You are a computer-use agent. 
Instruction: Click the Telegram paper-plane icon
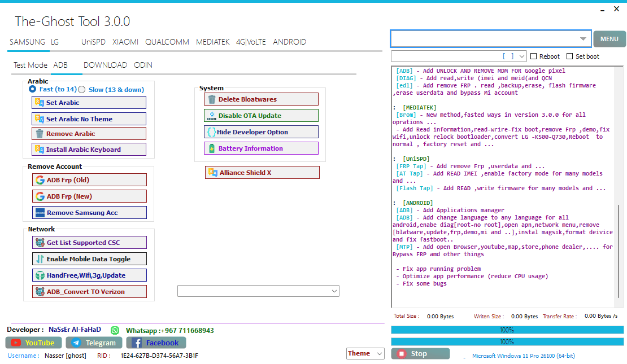[76, 343]
